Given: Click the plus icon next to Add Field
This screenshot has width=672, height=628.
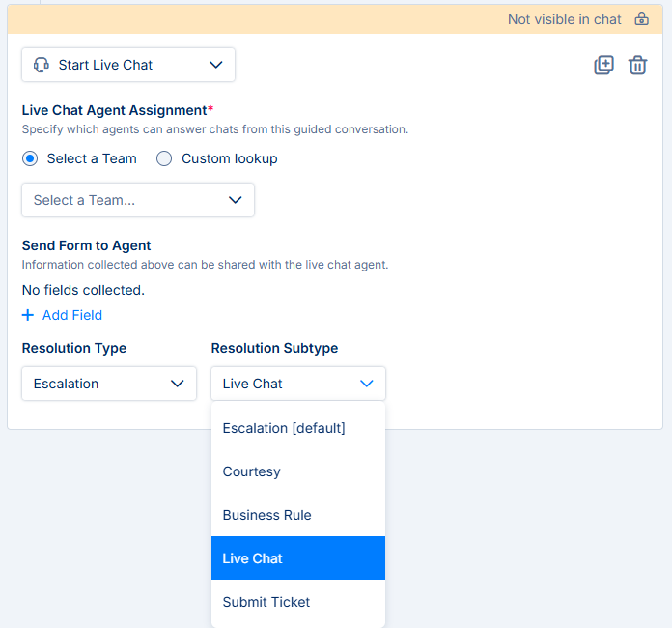Looking at the screenshot, I should (x=28, y=315).
